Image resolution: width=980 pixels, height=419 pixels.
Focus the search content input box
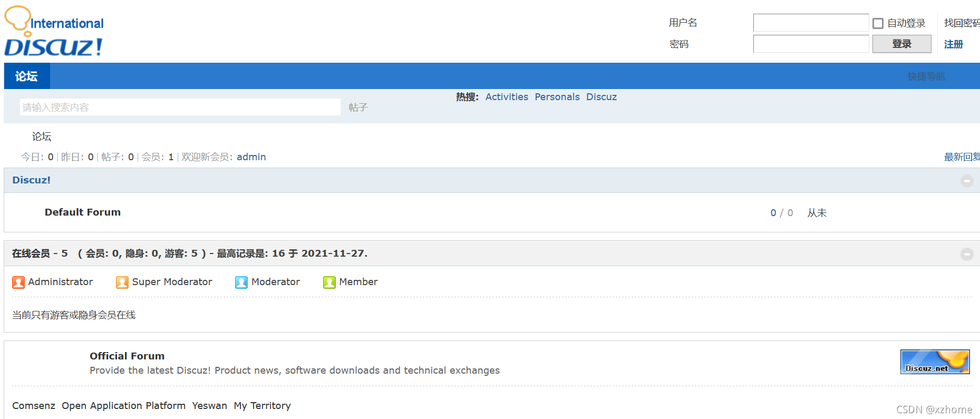coord(180,107)
